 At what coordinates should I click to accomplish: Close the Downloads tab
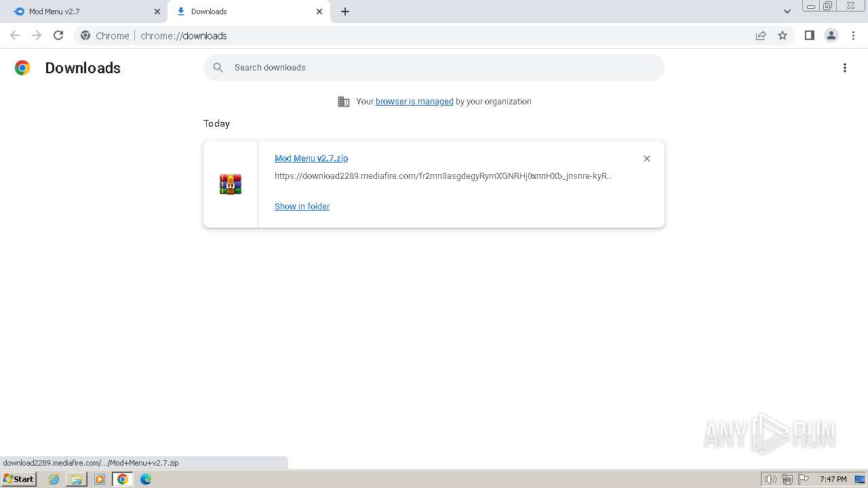click(x=319, y=12)
